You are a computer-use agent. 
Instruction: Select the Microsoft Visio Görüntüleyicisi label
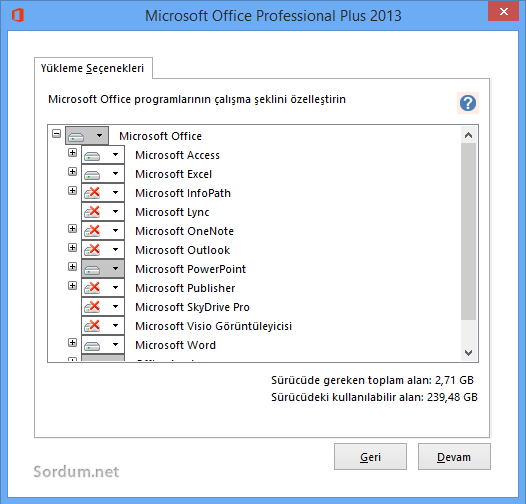[213, 326]
